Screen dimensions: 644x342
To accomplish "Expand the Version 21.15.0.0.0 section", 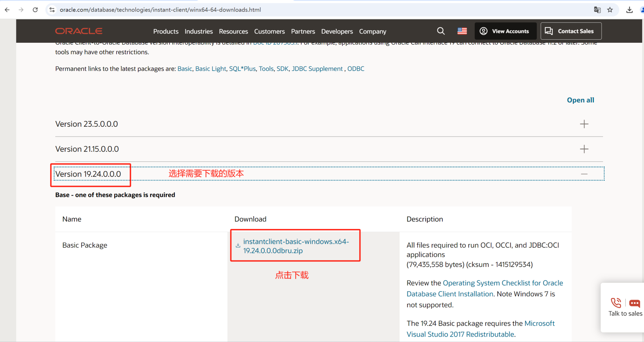I will coord(584,149).
